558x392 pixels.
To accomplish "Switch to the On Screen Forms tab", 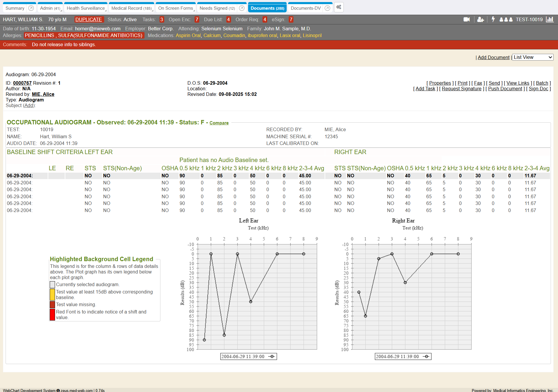I will 175,8.
